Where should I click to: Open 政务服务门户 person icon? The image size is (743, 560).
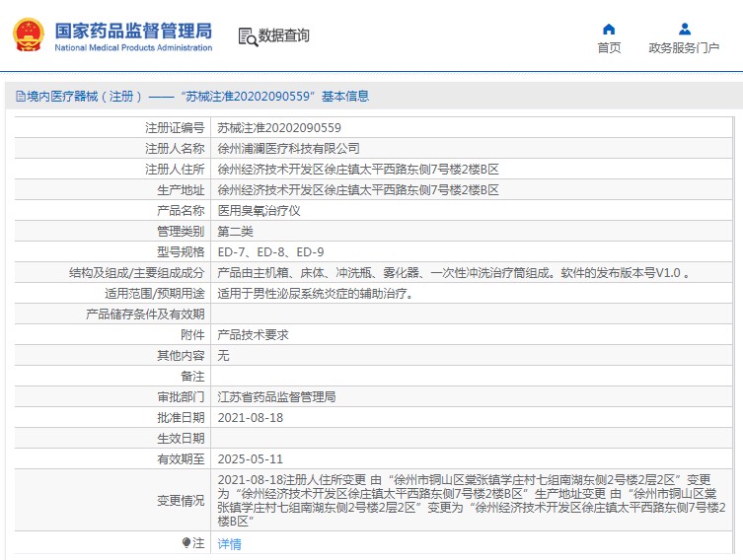click(x=684, y=30)
